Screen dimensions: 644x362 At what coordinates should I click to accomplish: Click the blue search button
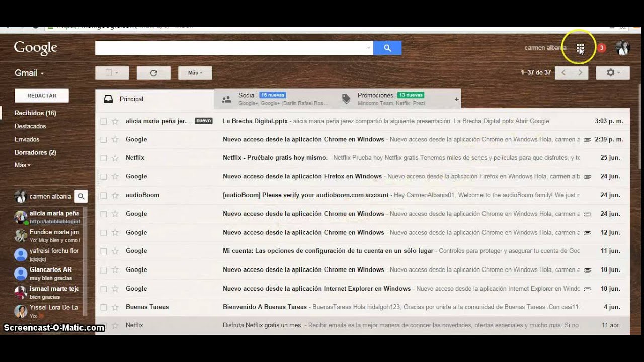(387, 48)
